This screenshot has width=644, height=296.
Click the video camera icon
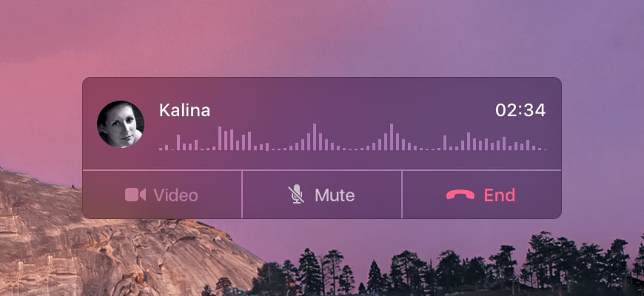tap(135, 195)
